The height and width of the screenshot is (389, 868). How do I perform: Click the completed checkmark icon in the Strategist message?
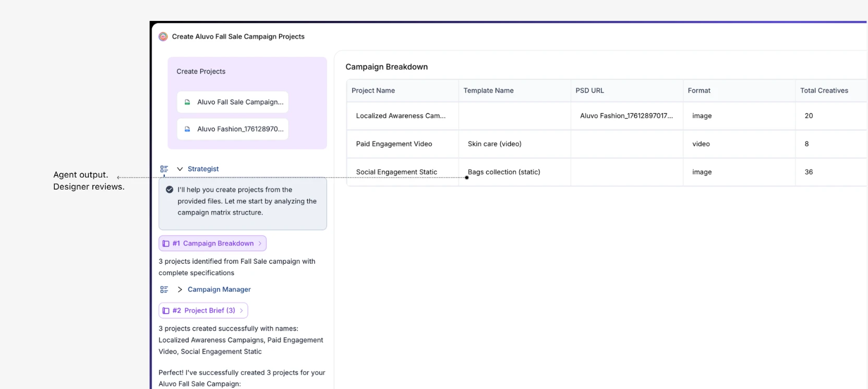(x=170, y=190)
